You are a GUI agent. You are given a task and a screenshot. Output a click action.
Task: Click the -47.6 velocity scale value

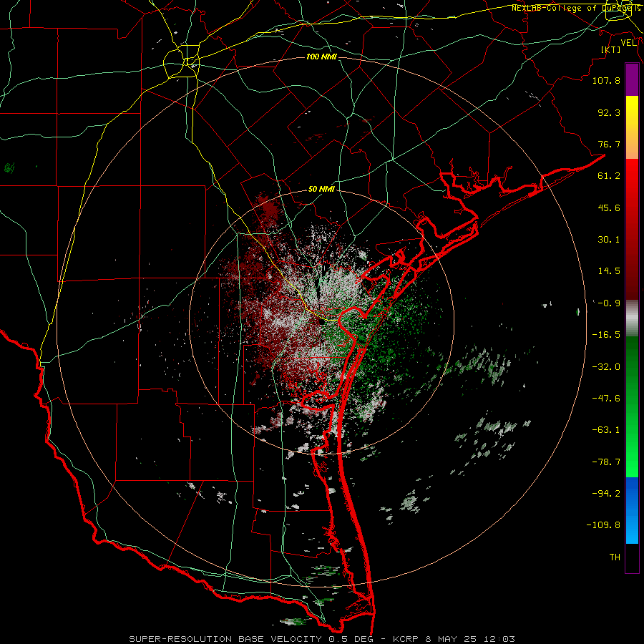click(x=606, y=399)
